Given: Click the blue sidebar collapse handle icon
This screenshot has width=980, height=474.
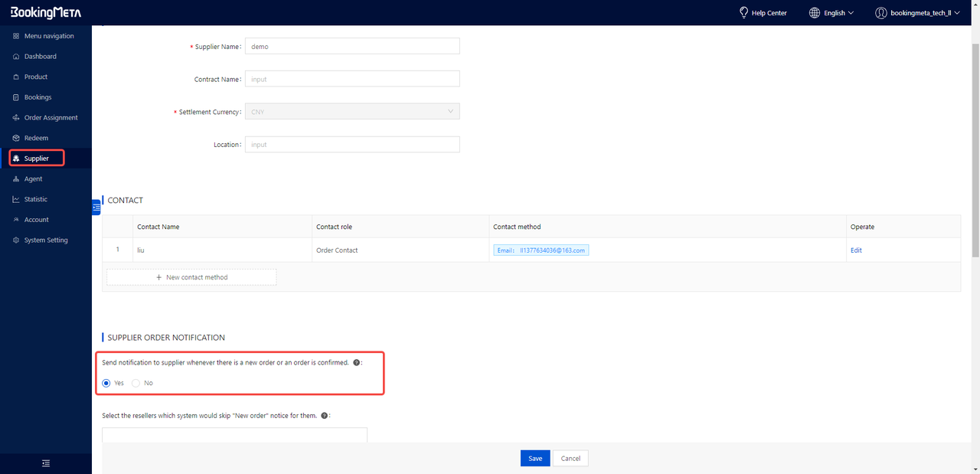Looking at the screenshot, I should 96,207.
